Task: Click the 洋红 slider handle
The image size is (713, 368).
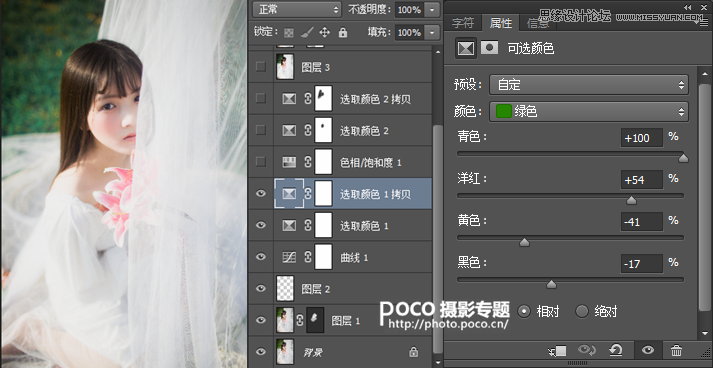Action: [x=631, y=200]
